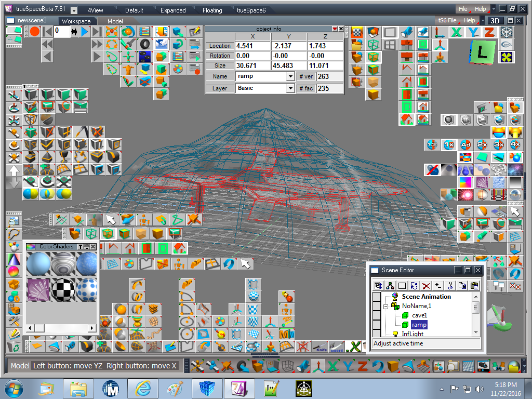
Task: Open the top-right File menu
Action: (463, 9)
